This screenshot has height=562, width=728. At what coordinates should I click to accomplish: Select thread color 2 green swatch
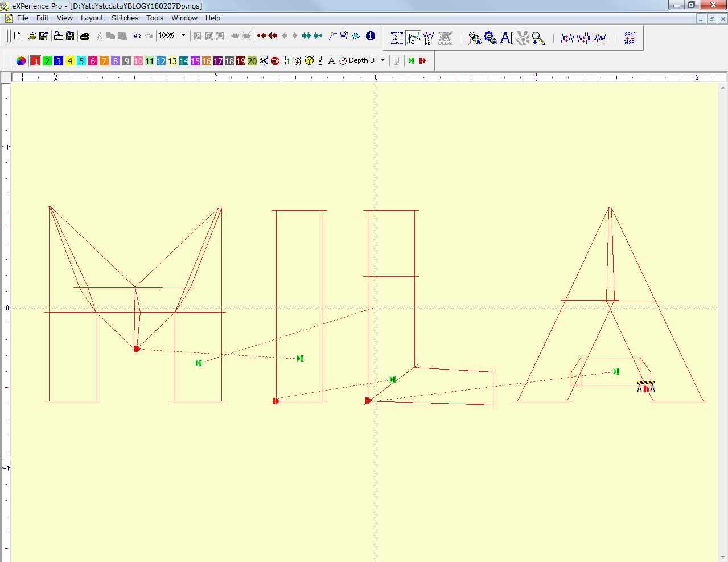click(47, 61)
